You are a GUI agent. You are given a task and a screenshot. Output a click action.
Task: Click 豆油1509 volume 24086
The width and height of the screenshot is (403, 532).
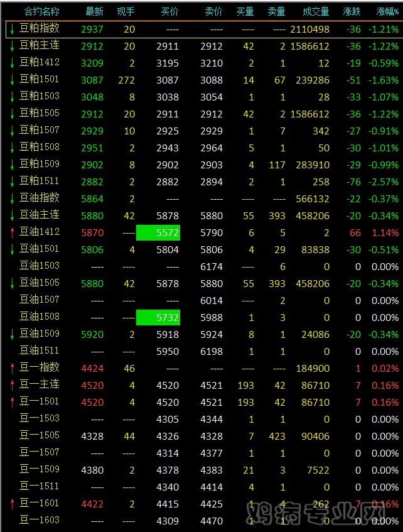315,335
